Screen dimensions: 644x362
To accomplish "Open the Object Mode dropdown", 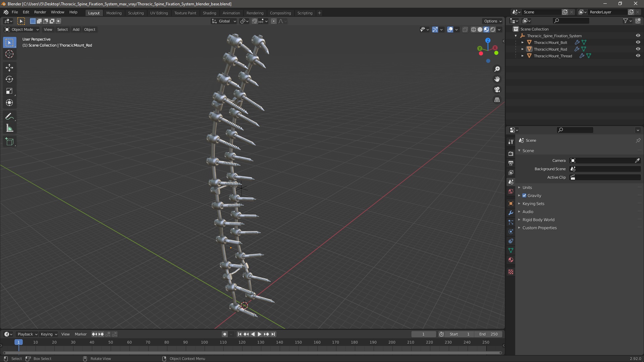I will (x=22, y=29).
